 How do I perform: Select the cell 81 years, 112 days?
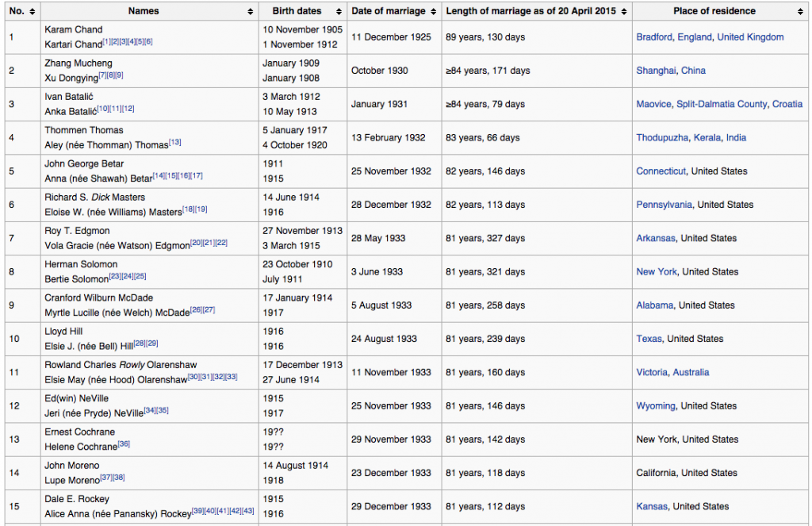(485, 506)
